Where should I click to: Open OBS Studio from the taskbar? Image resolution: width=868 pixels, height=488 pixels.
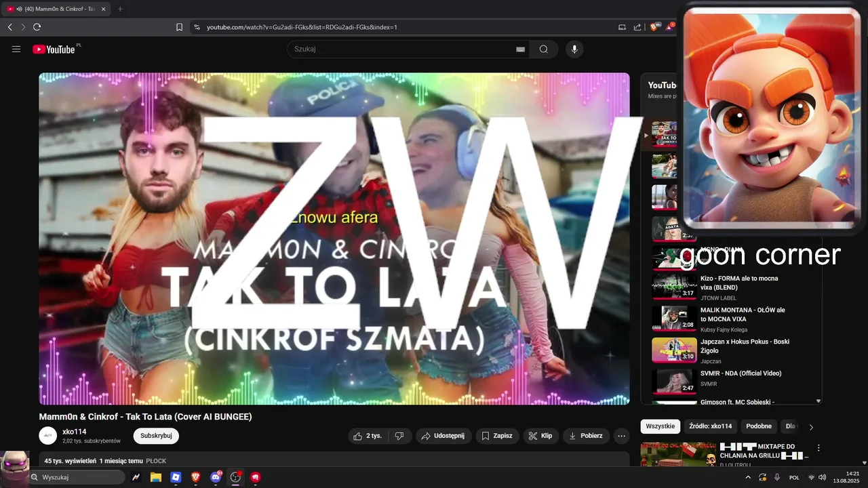[236, 477]
